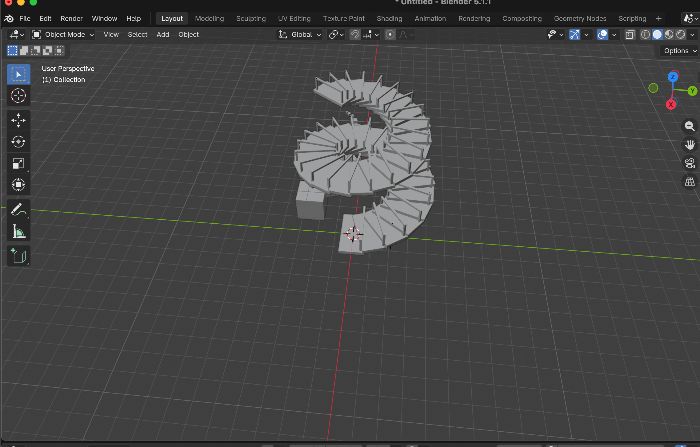The image size is (700, 447).
Task: Toggle the camera view icon
Action: pos(690,163)
